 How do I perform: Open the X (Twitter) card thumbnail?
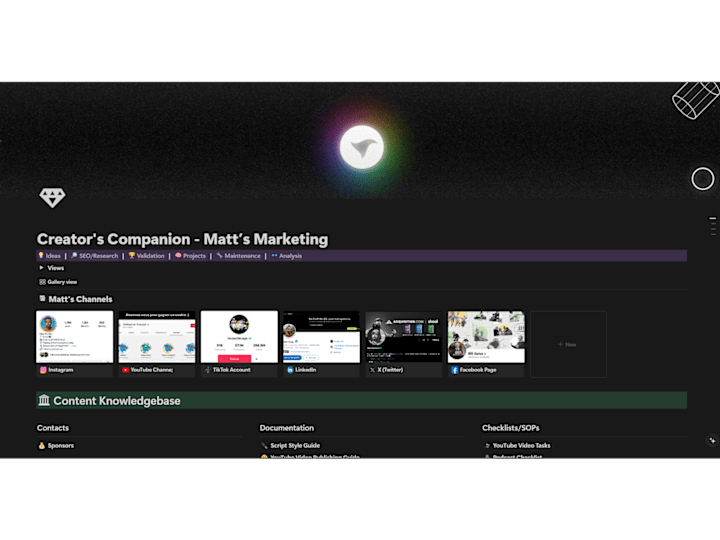click(404, 337)
